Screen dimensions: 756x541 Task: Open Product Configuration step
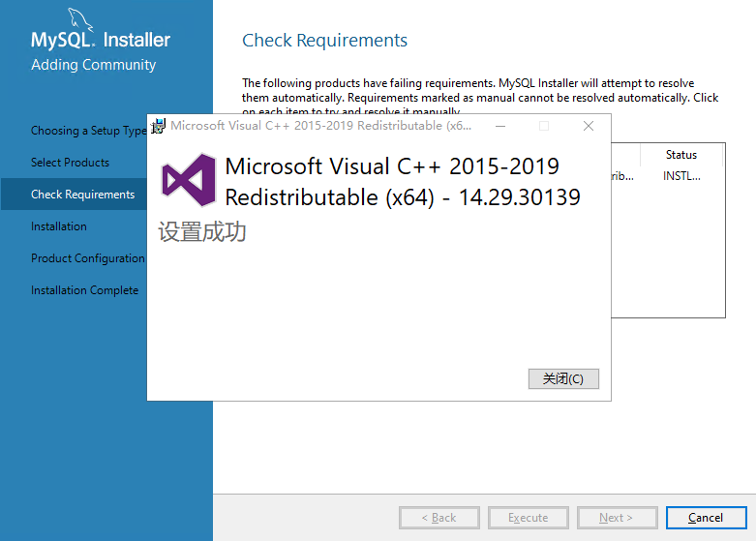pos(88,258)
